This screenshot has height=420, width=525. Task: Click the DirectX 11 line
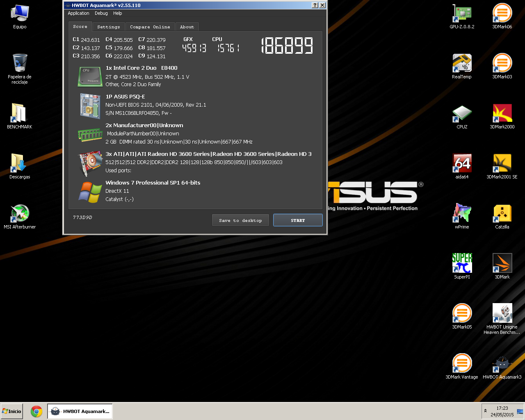tap(117, 191)
